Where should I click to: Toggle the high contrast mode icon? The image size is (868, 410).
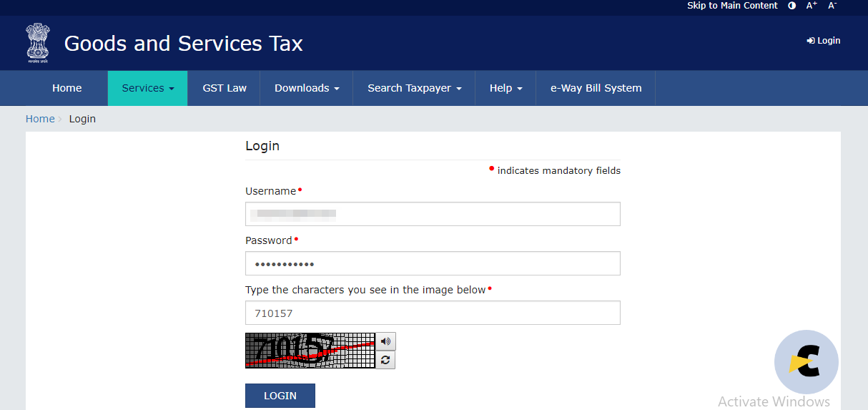(x=791, y=6)
